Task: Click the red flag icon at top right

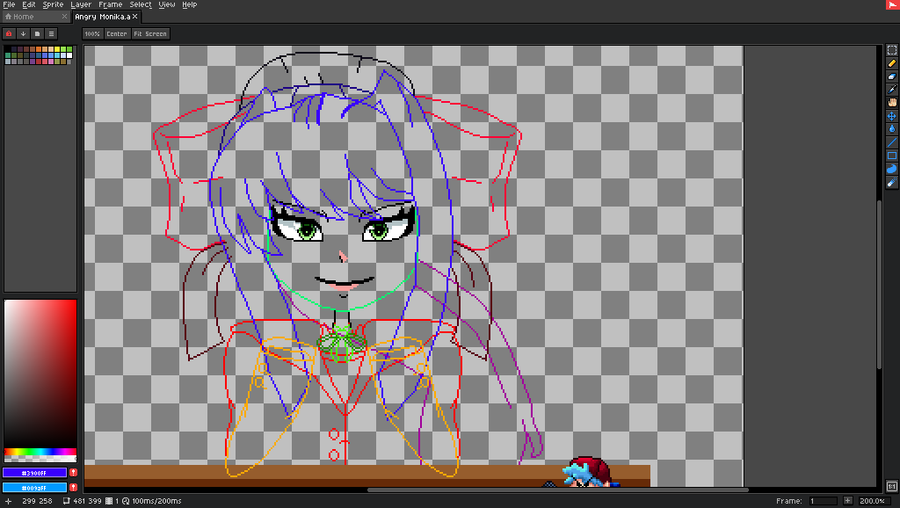Action: [x=893, y=5]
